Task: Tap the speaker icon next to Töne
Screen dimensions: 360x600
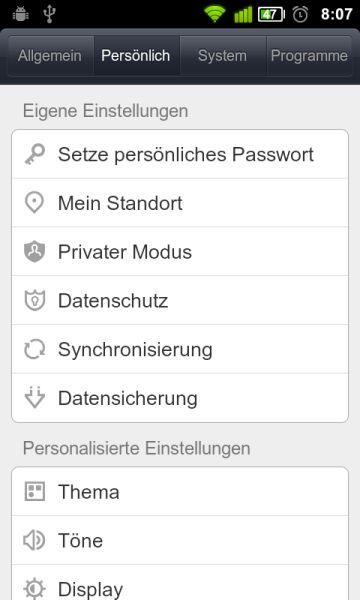Action: coord(34,540)
